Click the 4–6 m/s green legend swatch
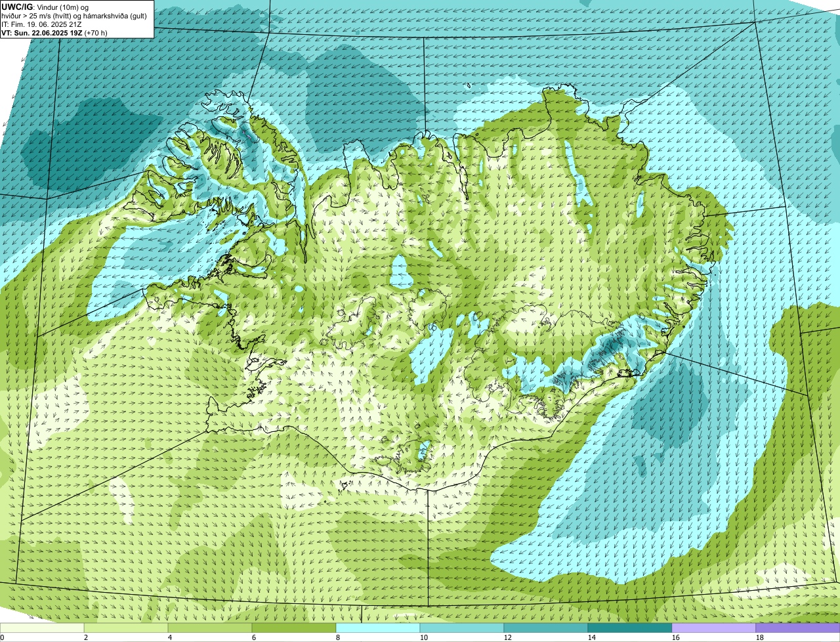The width and height of the screenshot is (840, 642). pos(210,628)
